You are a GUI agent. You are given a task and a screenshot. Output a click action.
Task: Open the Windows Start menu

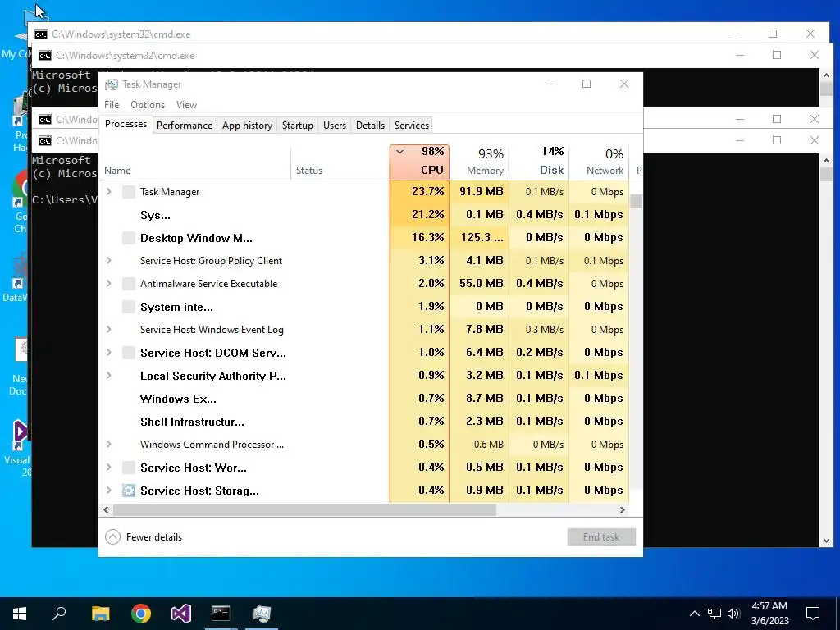[20, 614]
